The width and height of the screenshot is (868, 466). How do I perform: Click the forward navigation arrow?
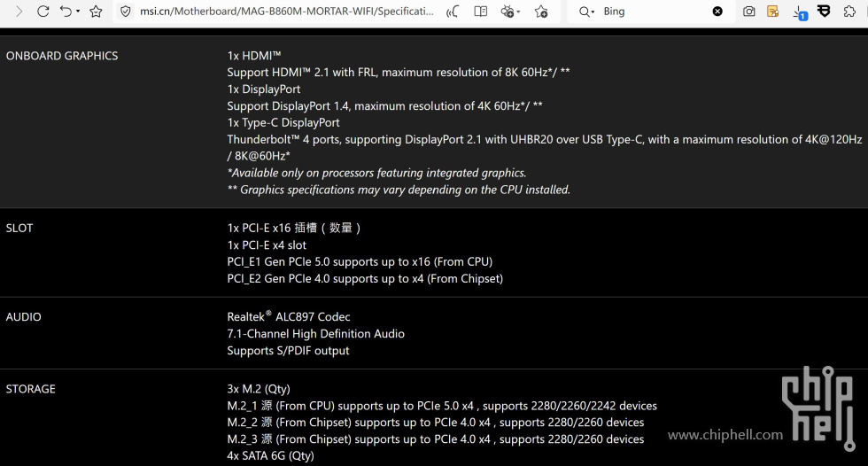(x=18, y=12)
